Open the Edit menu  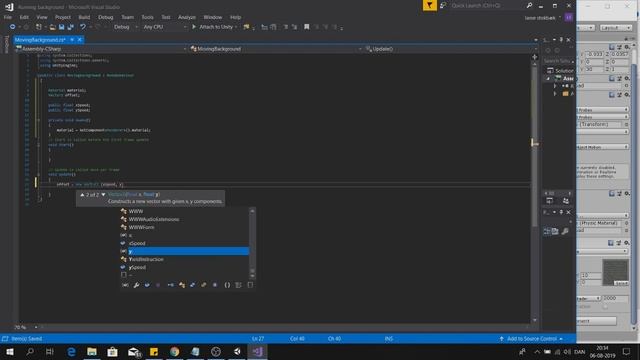pyautogui.click(x=24, y=17)
